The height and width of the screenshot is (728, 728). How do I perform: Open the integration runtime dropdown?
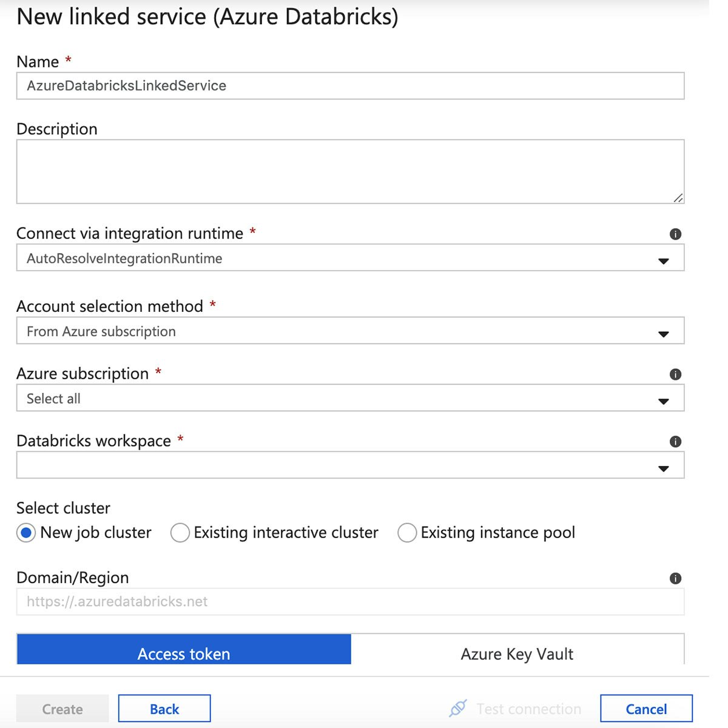point(350,258)
